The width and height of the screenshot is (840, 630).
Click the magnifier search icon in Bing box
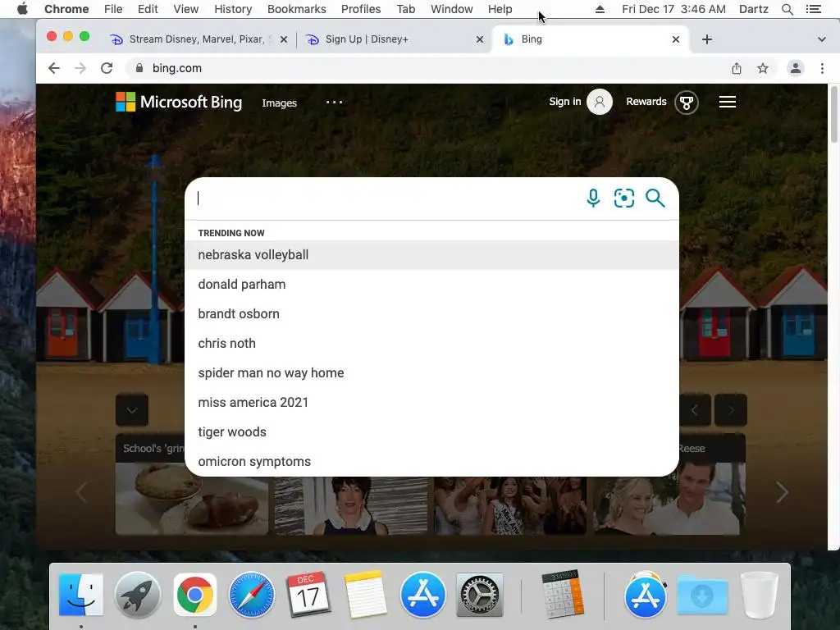(x=655, y=199)
